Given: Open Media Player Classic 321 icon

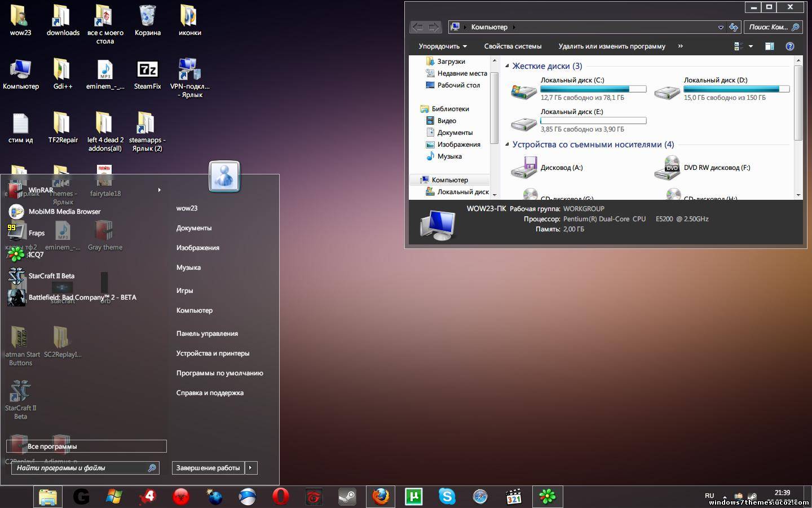Looking at the screenshot, I should point(514,497).
